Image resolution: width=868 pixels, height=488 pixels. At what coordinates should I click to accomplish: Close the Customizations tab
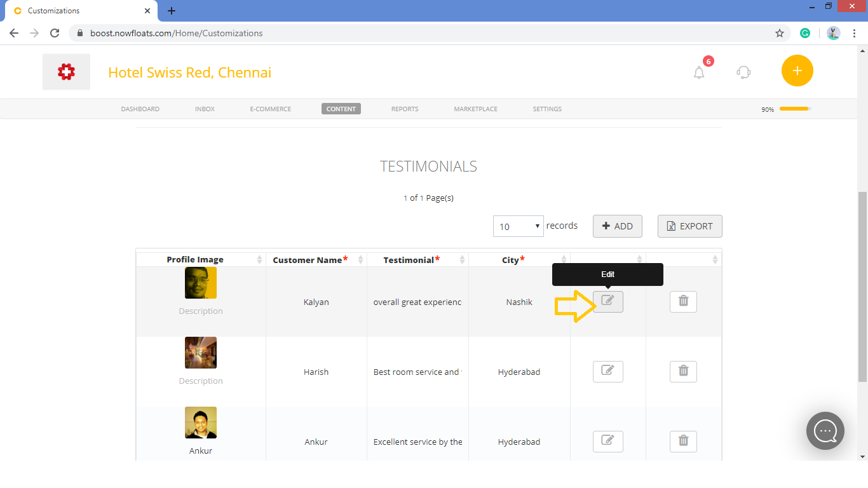[147, 11]
